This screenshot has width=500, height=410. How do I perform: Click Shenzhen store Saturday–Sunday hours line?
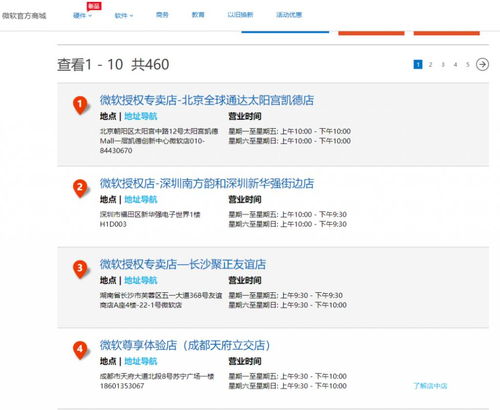click(x=287, y=224)
